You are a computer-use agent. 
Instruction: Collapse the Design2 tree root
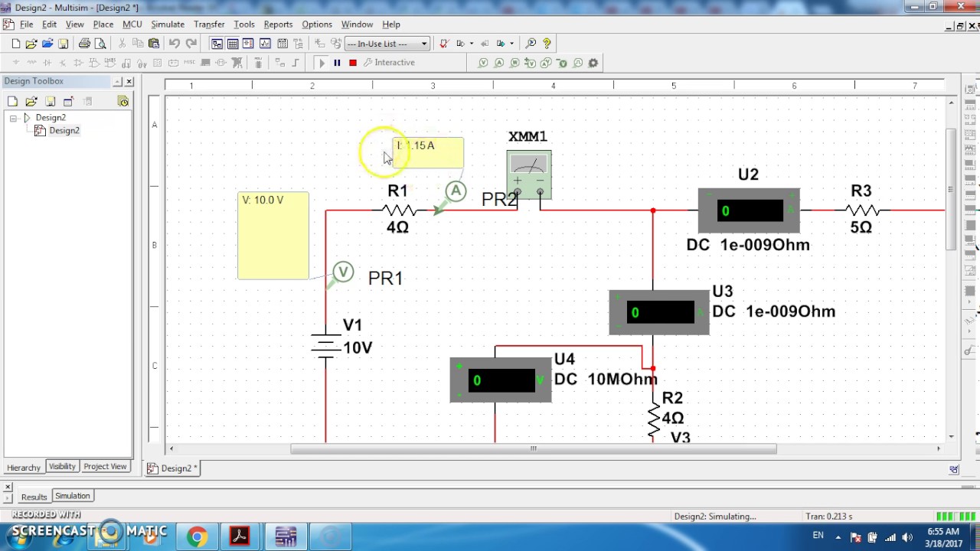[x=13, y=118]
